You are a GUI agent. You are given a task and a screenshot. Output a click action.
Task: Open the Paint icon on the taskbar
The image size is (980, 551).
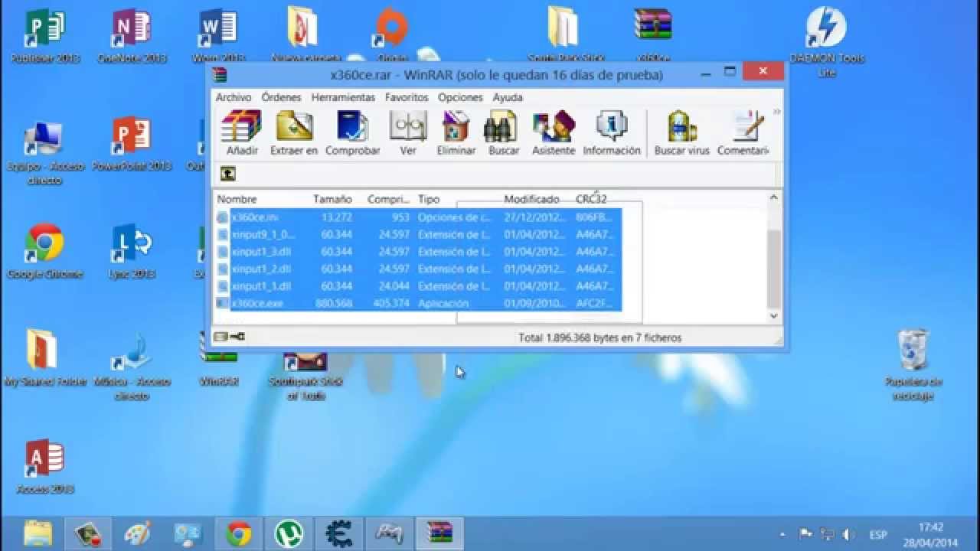(x=138, y=533)
